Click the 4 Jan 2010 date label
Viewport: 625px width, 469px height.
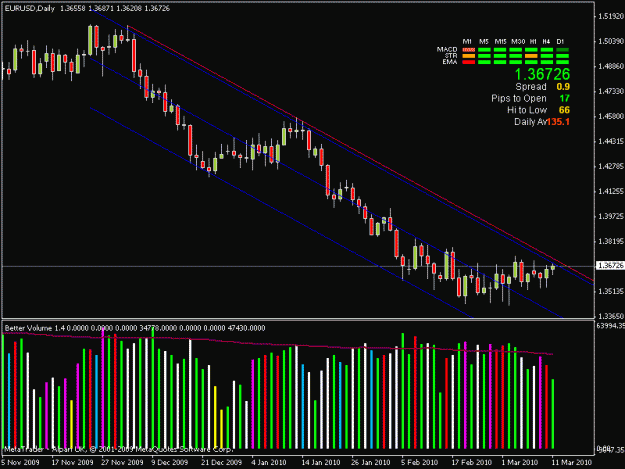click(269, 462)
